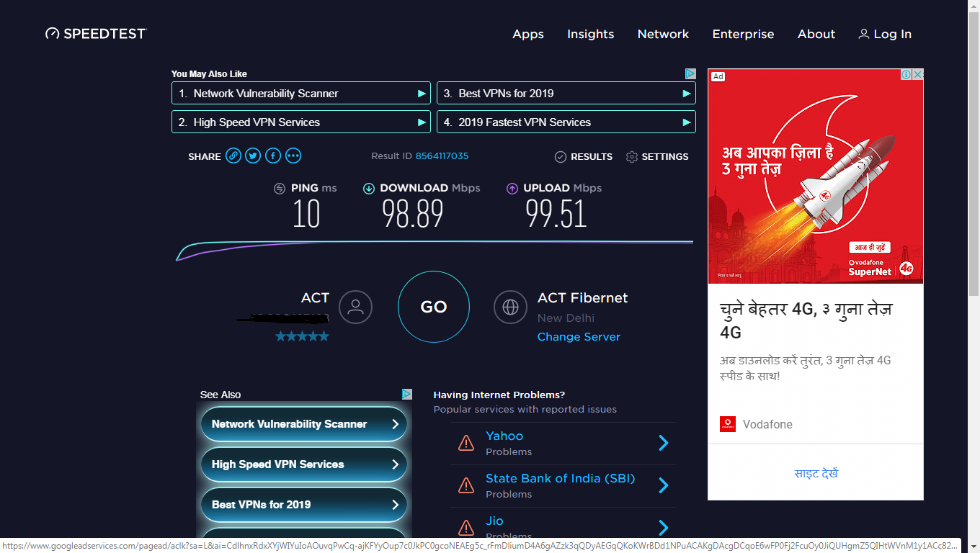Open SETTINGS page
The height and width of the screenshot is (553, 980).
[665, 157]
